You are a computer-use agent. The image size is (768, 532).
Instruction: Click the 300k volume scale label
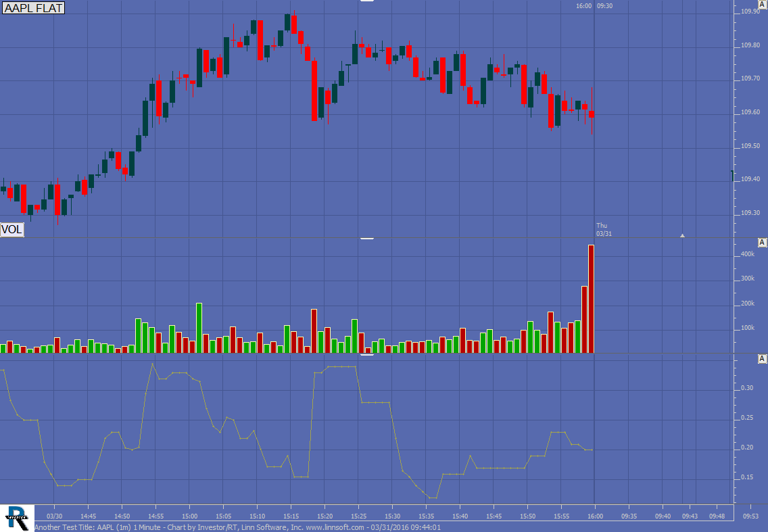click(x=748, y=279)
